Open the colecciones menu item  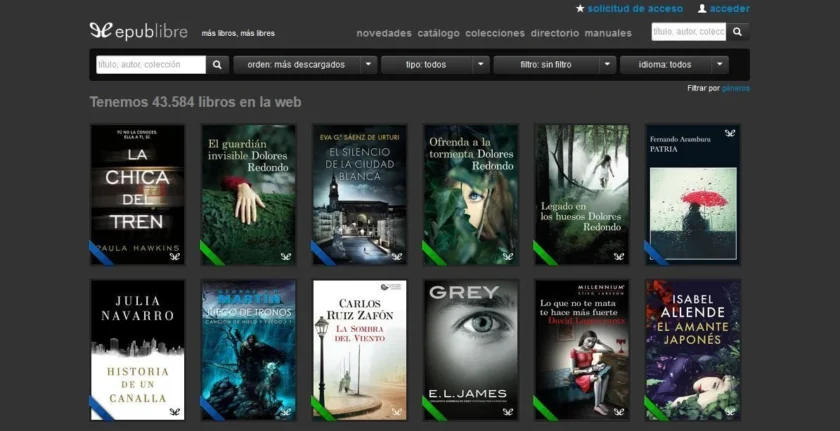point(495,33)
